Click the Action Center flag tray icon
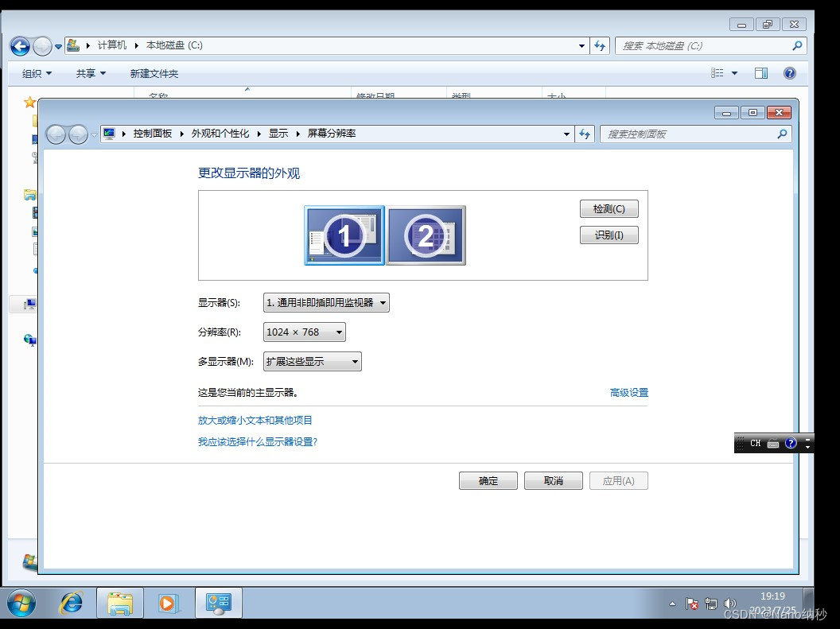The height and width of the screenshot is (629, 840). [x=691, y=604]
